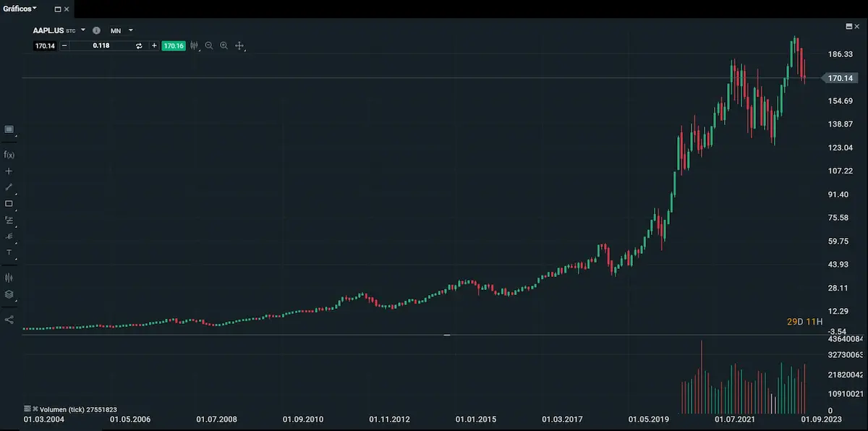868x431 pixels.
Task: Click the green 170.16 buy price button
Action: pos(174,46)
